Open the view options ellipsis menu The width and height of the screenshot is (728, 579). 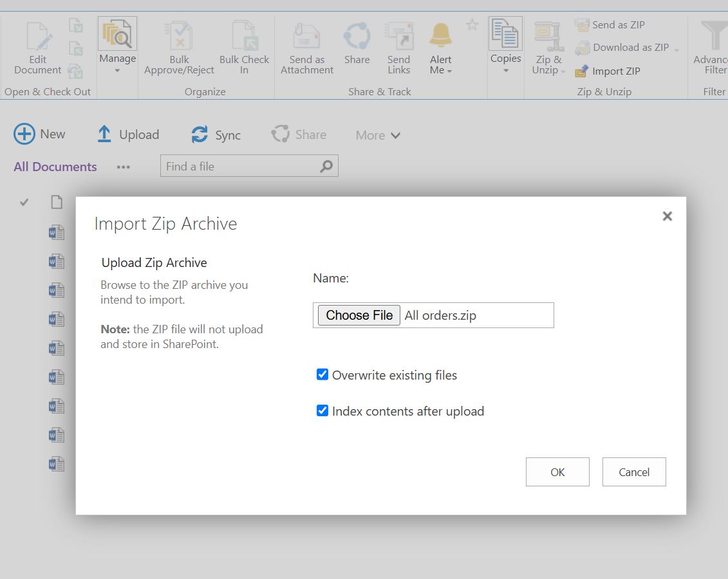click(123, 167)
